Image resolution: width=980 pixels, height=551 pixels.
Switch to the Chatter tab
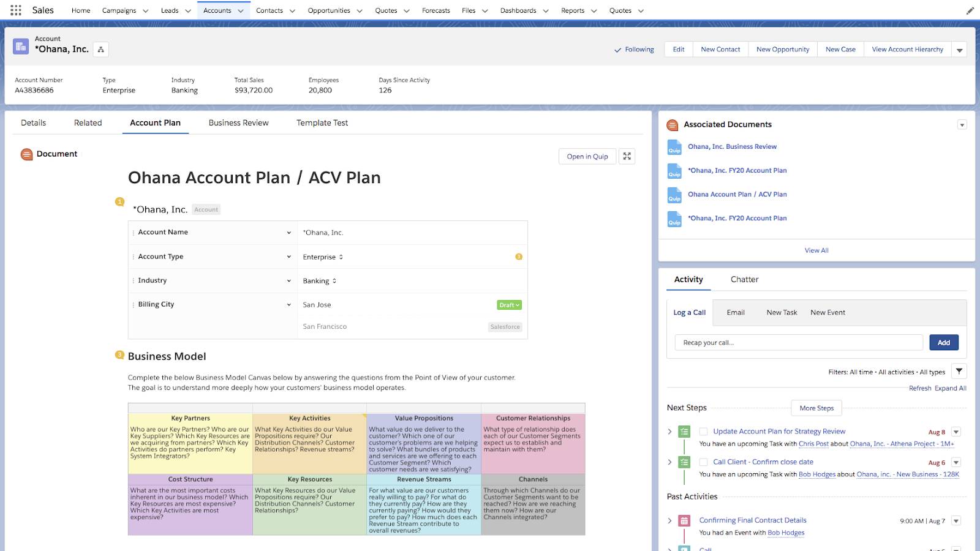click(744, 280)
